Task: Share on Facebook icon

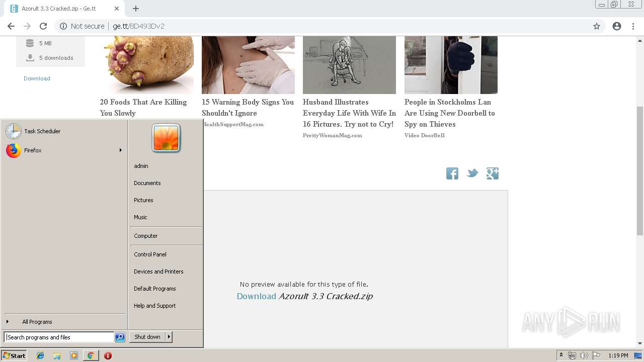Action: pyautogui.click(x=452, y=173)
